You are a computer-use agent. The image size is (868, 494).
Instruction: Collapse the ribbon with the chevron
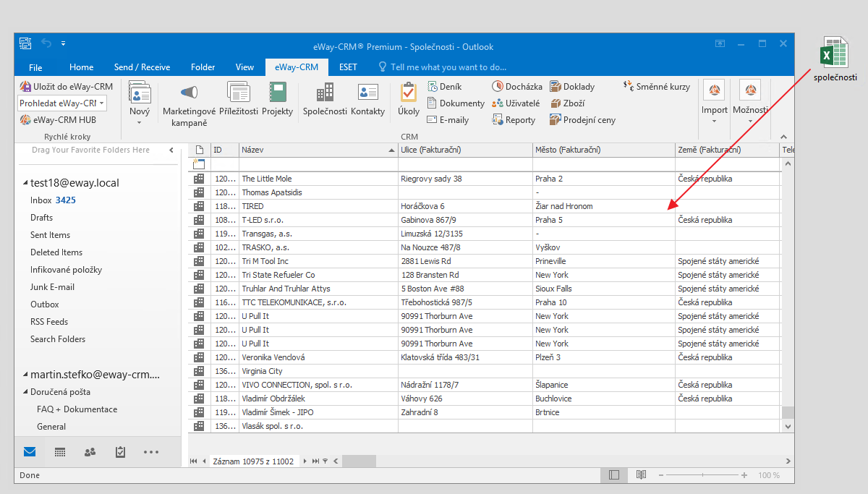click(x=783, y=136)
